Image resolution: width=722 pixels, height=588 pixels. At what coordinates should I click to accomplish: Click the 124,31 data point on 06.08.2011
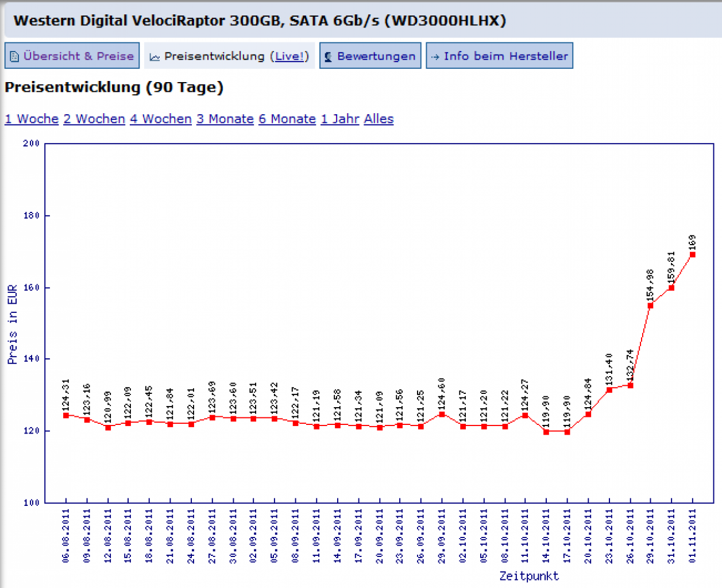(66, 415)
